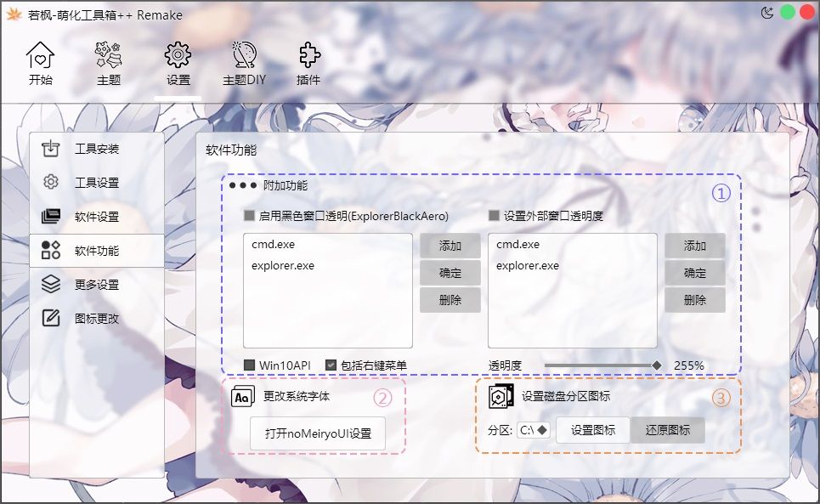
Task: Click 打开noMeiryoUI设置 button
Action: click(x=318, y=433)
